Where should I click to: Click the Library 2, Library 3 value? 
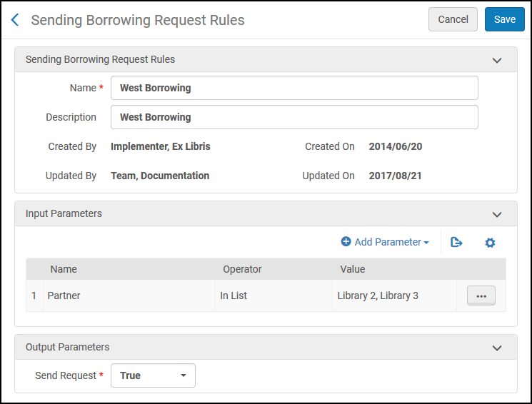click(378, 296)
